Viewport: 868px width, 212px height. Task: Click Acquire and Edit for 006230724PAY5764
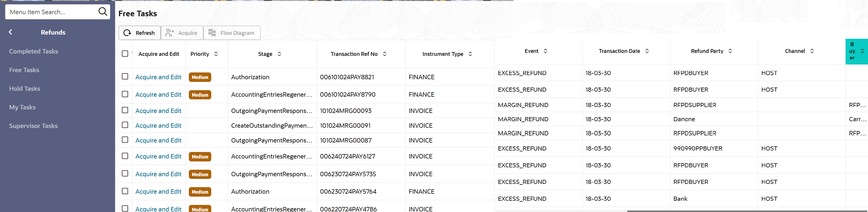coord(158,191)
